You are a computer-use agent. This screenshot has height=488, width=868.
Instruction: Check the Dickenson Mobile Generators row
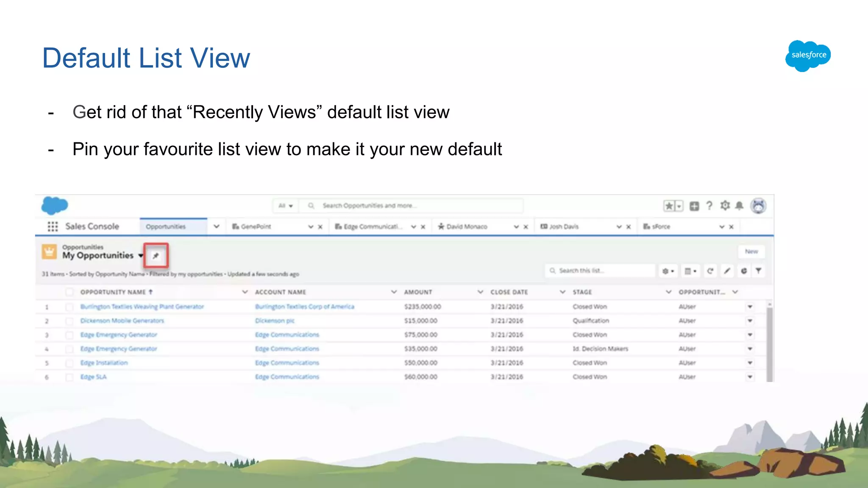click(x=69, y=321)
